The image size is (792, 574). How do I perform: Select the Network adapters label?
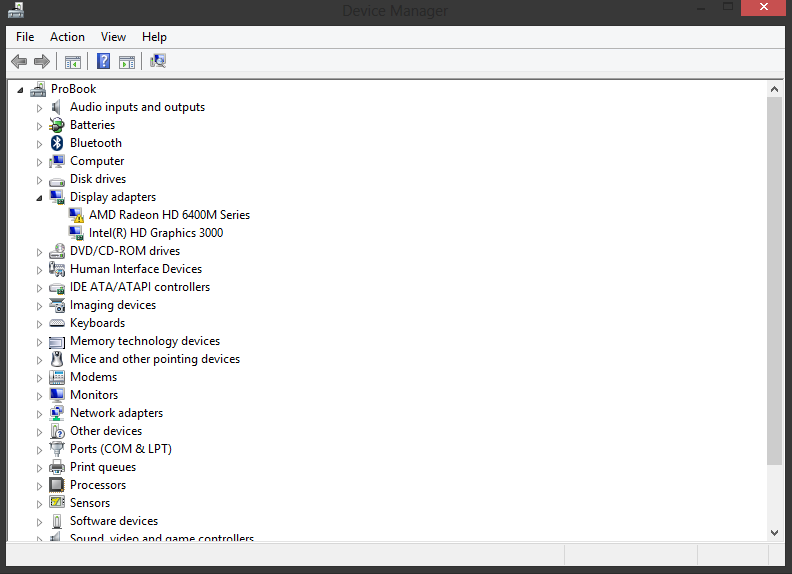116,413
